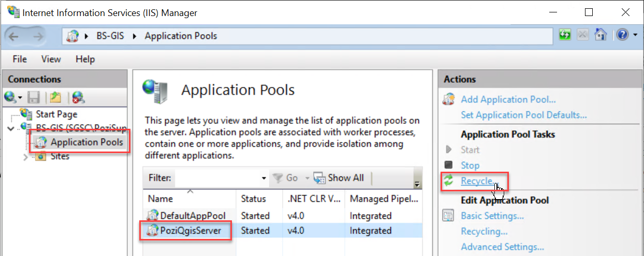Screen dimensions: 644x256
Task: Open the File menu
Action: (x=20, y=59)
